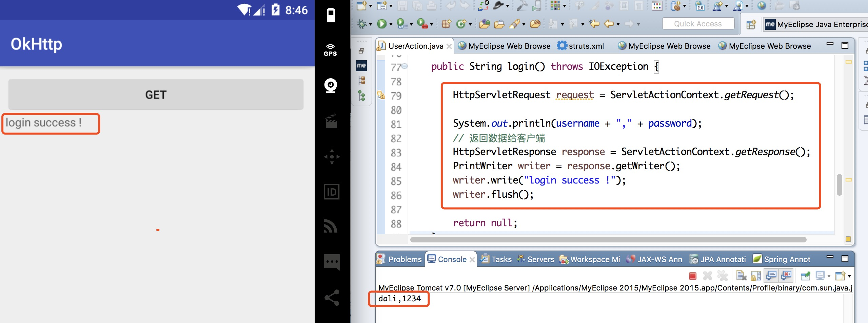The width and height of the screenshot is (868, 323).
Task: Click the Last Edit Location arrow icon
Action: (x=594, y=24)
